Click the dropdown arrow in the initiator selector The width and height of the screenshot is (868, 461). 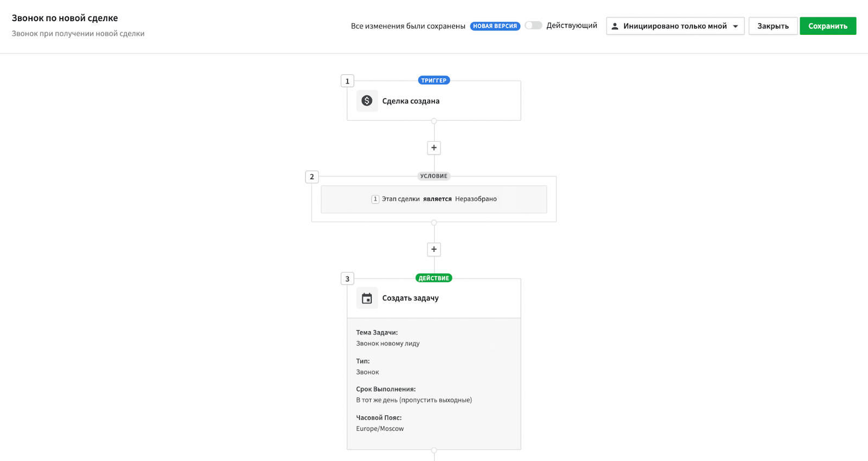pos(736,26)
